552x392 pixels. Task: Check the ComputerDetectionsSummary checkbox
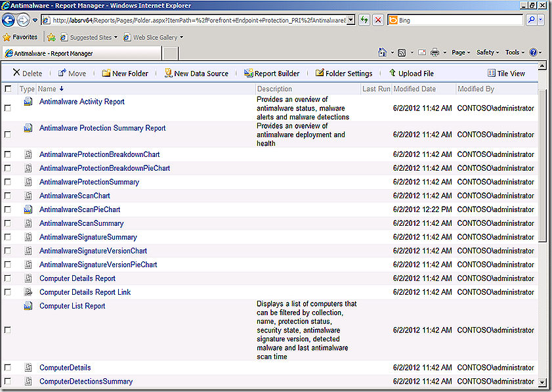pos(7,381)
